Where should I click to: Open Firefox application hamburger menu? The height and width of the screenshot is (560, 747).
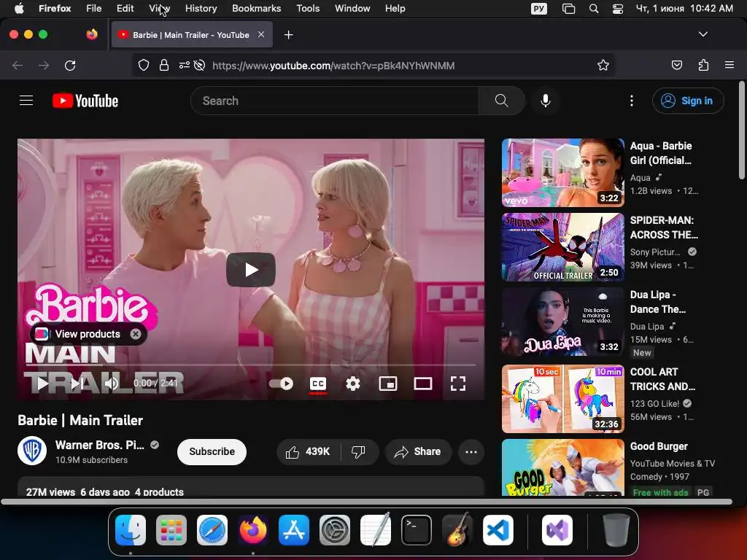[x=729, y=65]
